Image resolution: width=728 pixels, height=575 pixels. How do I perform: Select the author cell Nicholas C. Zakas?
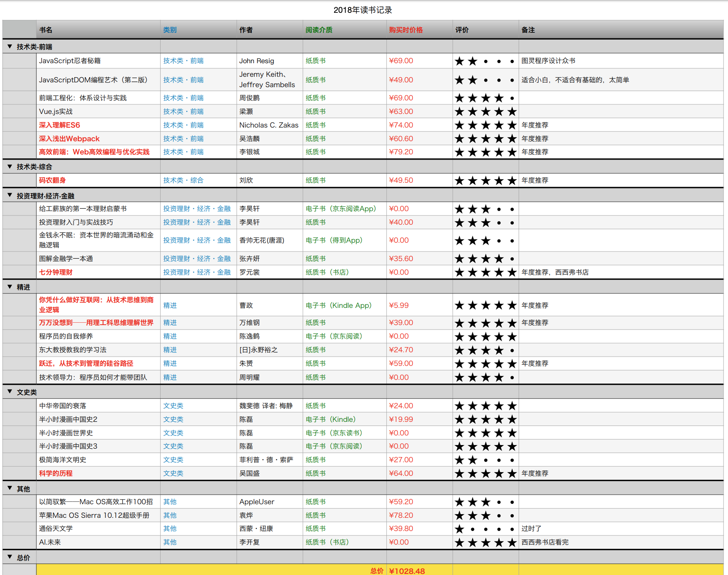tap(270, 125)
